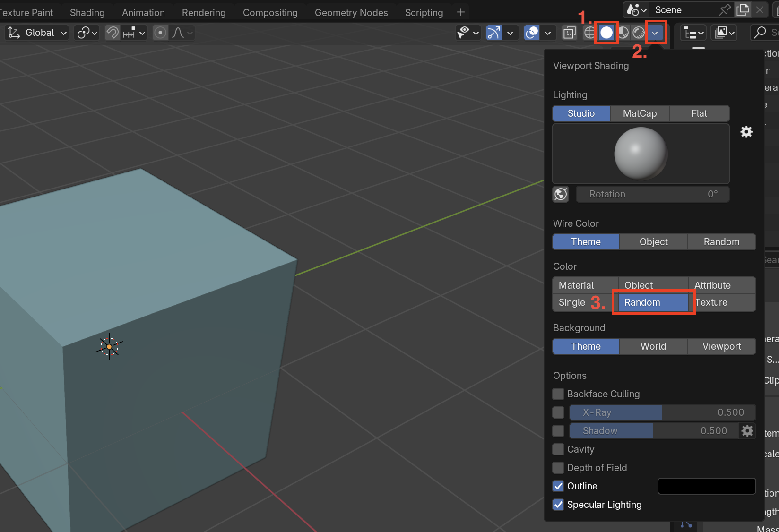Viewport: 779px width, 532px height.
Task: Set Wire Color to Theme
Action: point(586,242)
